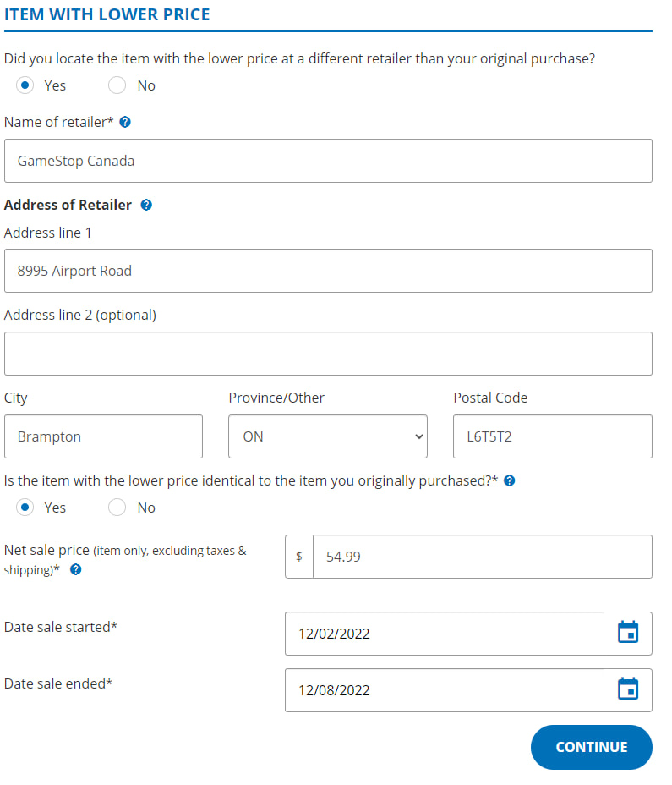Click help icon after identical item question
The image size is (672, 785).
(510, 480)
